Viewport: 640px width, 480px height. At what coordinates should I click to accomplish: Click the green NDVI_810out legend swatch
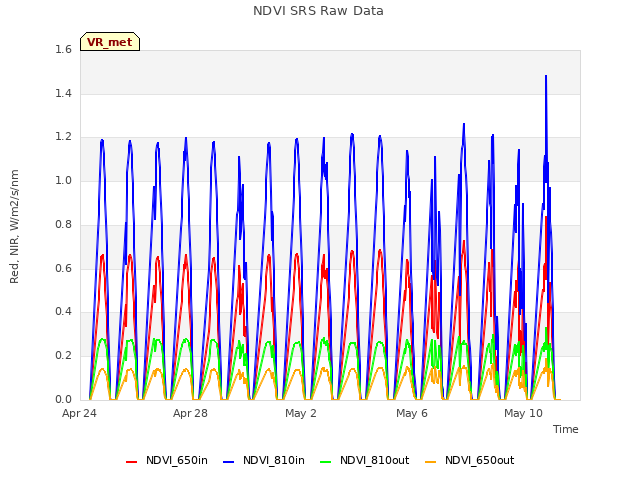coord(326,462)
